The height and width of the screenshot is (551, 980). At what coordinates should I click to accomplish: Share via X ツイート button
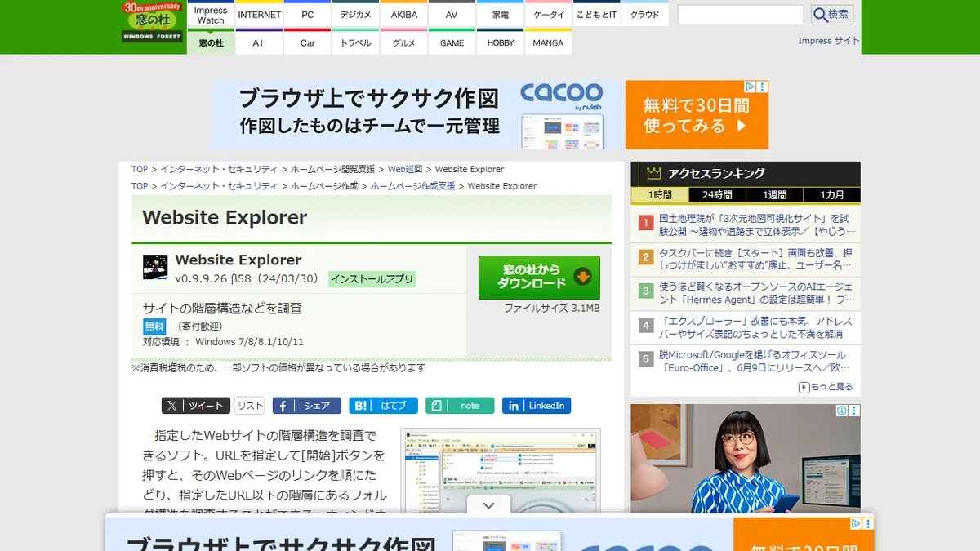point(196,406)
